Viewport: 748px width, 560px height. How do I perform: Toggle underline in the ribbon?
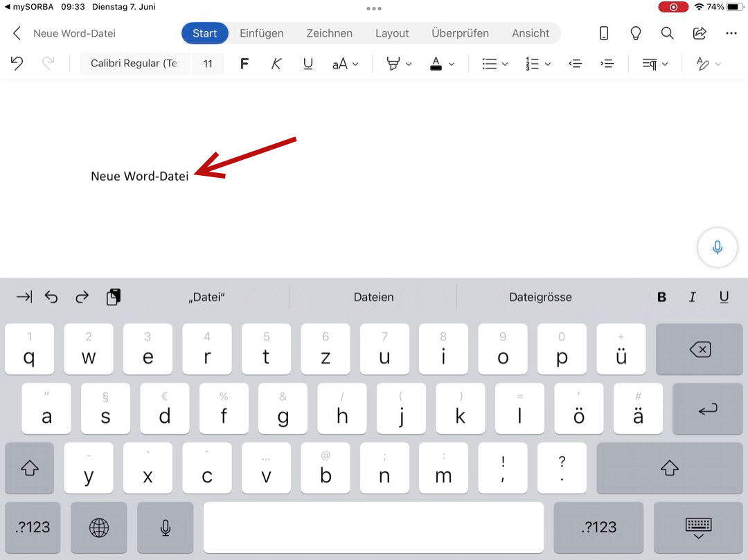[308, 64]
